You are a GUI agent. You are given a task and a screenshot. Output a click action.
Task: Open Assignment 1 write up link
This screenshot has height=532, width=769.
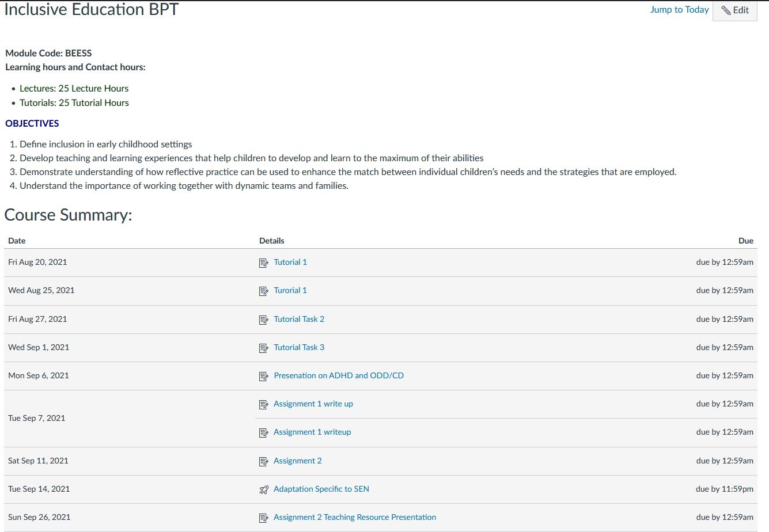point(313,404)
